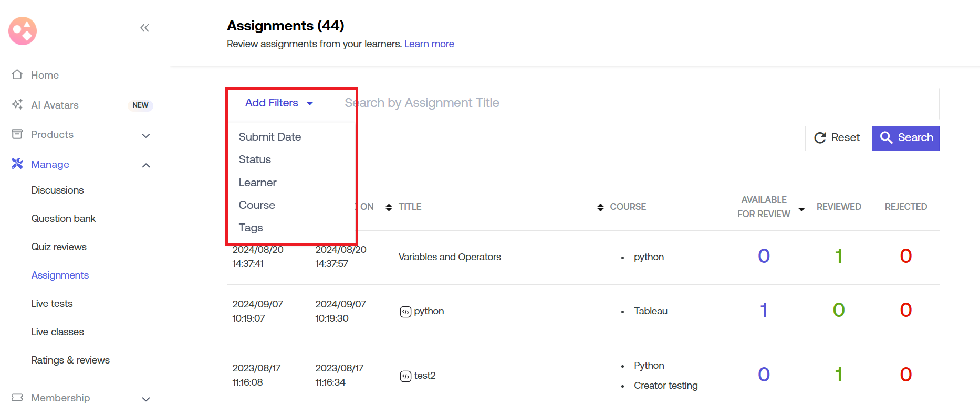The width and height of the screenshot is (980, 416).
Task: Open the Add Filters dropdown
Action: (279, 103)
